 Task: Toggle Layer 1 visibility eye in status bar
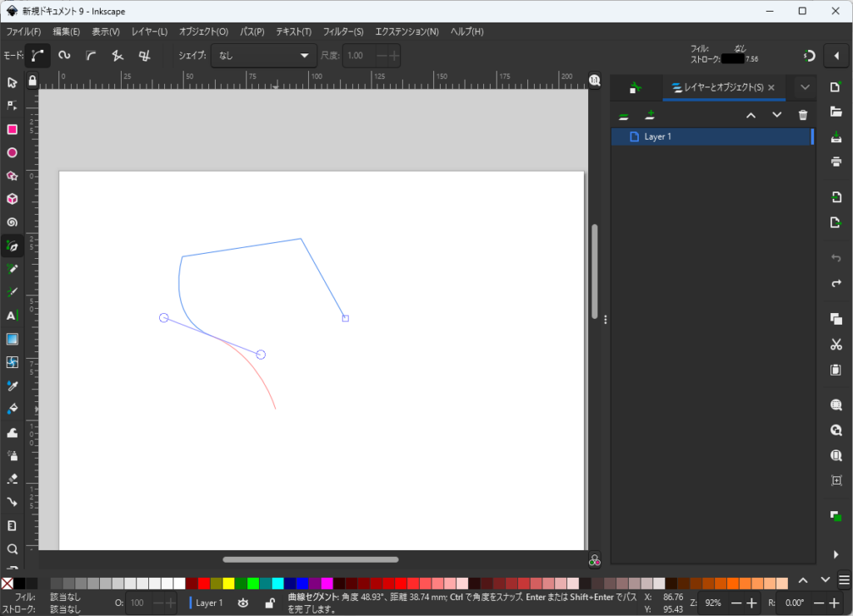tap(243, 603)
